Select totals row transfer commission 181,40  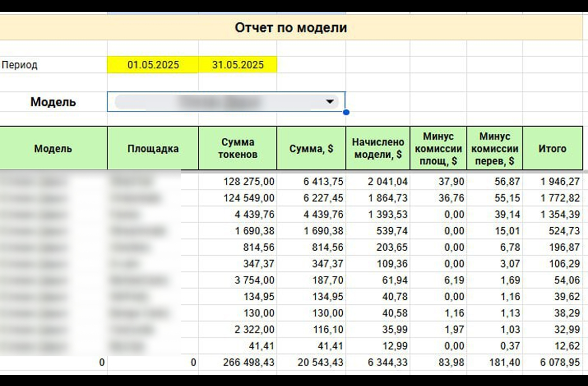495,363
